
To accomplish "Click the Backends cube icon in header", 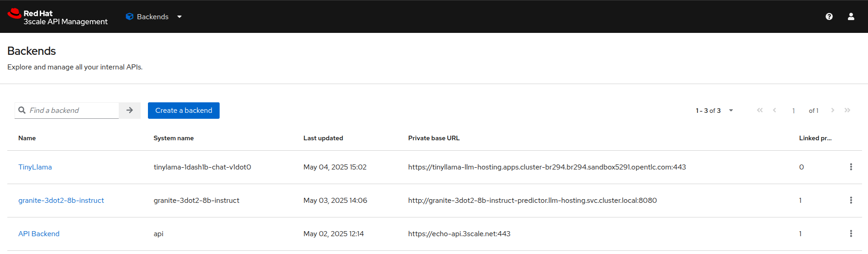I will [129, 16].
